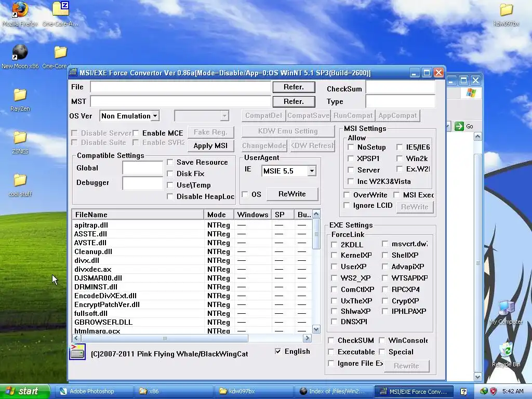Check the CheckSUM EXE option
Viewport: 532px width, 399px height.
(x=331, y=340)
